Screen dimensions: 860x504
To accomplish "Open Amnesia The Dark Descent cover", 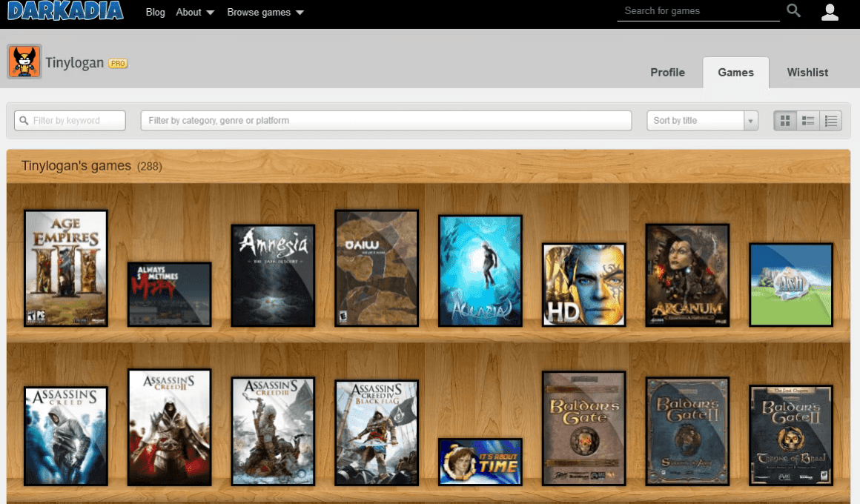I will coord(273,275).
